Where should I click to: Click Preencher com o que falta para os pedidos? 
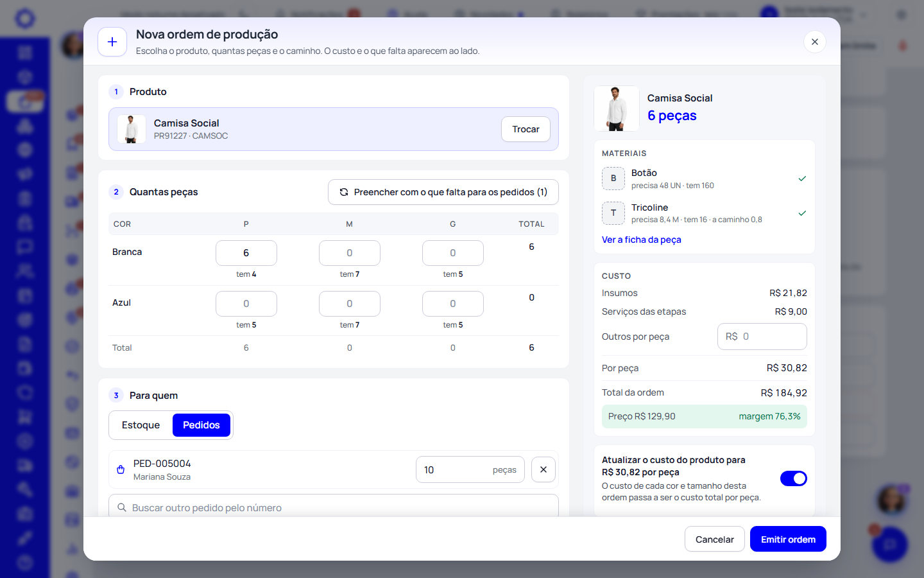point(443,192)
